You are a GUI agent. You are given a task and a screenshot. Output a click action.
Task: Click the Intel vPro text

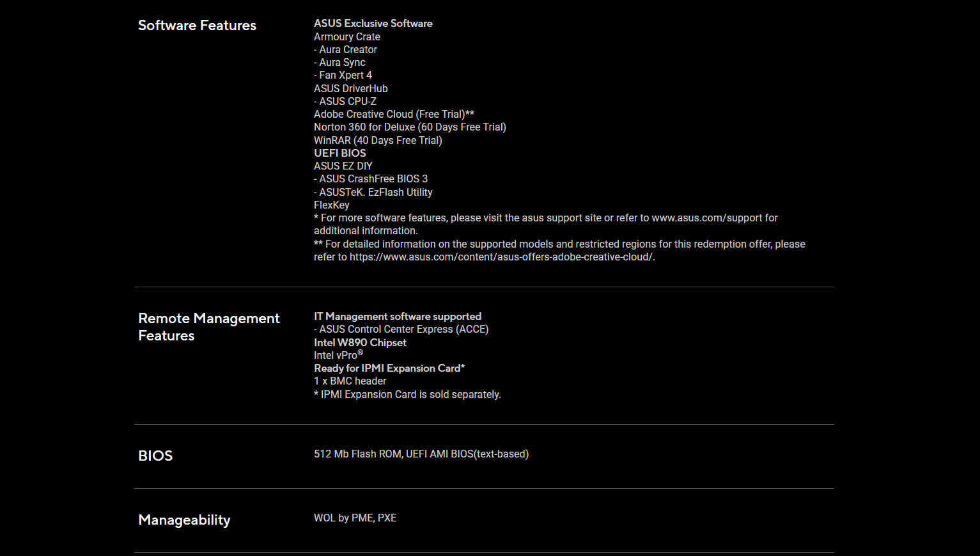pyautogui.click(x=336, y=356)
